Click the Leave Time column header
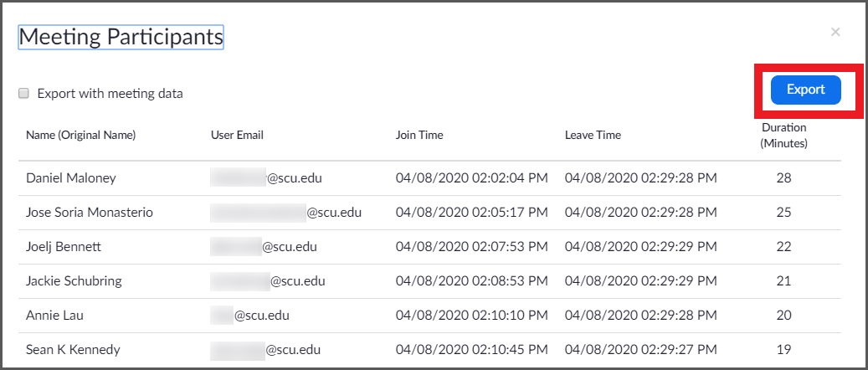The image size is (868, 370). tap(593, 135)
